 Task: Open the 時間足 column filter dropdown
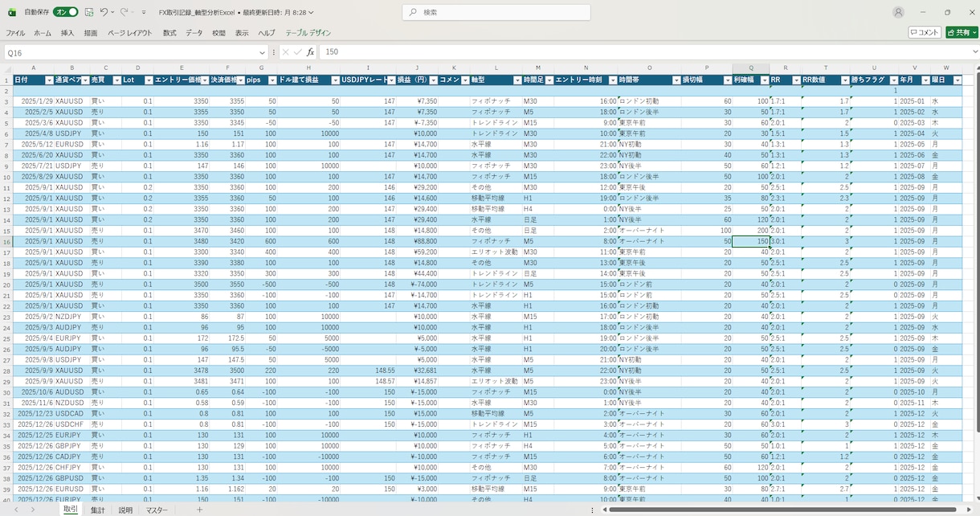click(549, 80)
